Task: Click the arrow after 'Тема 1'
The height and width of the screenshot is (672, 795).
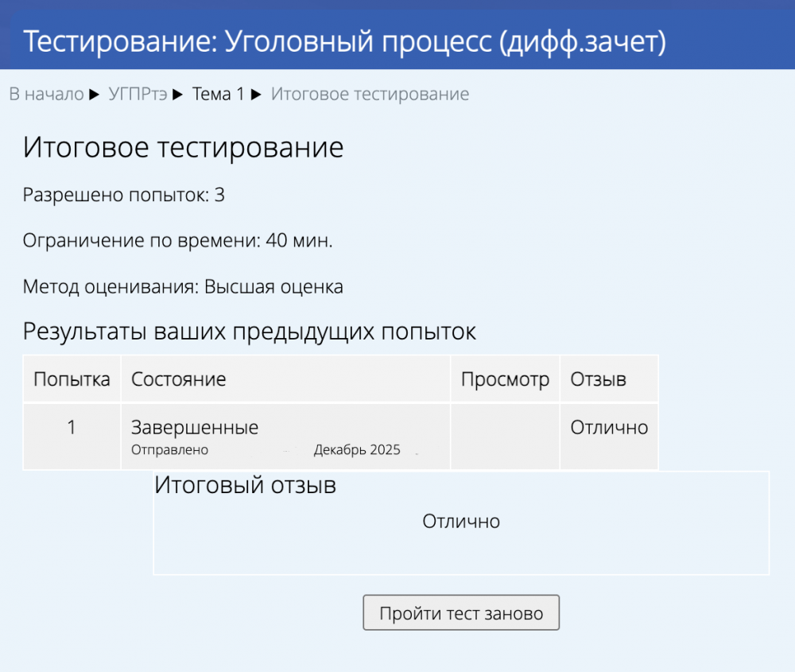Action: coord(256,95)
